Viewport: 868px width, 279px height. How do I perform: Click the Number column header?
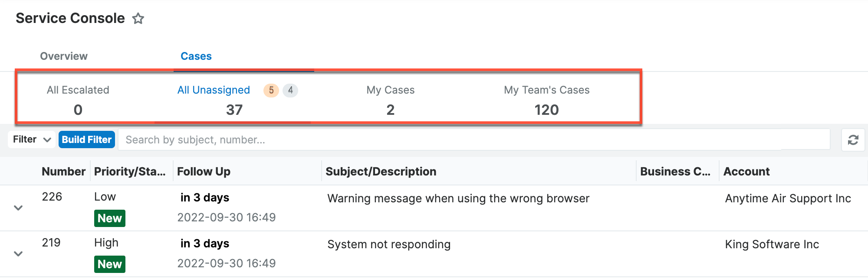pos(63,171)
